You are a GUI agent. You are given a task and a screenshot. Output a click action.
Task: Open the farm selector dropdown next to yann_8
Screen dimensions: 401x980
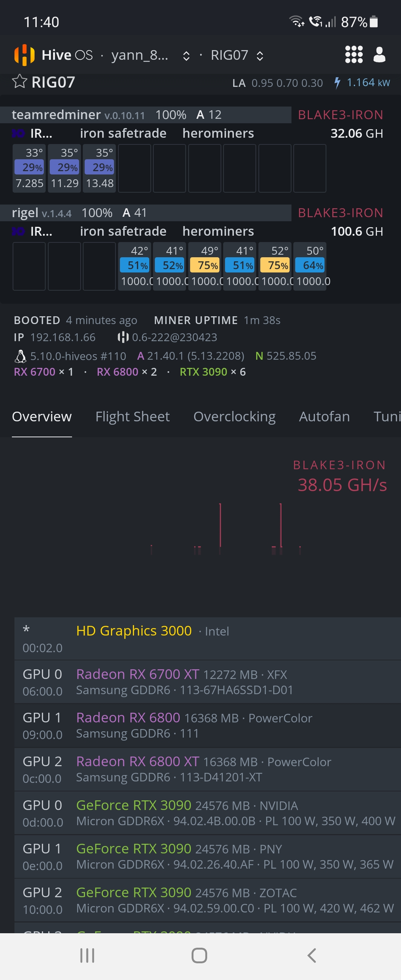(186, 55)
